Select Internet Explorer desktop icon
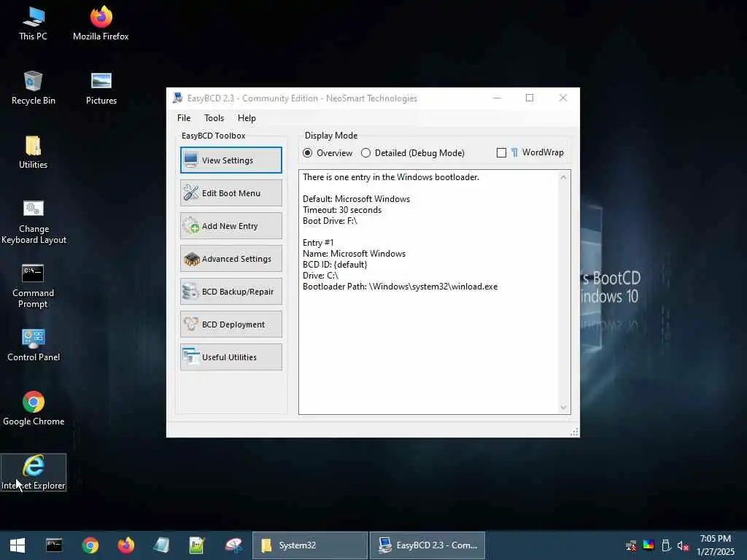Image resolution: width=747 pixels, height=560 pixels. [x=34, y=472]
